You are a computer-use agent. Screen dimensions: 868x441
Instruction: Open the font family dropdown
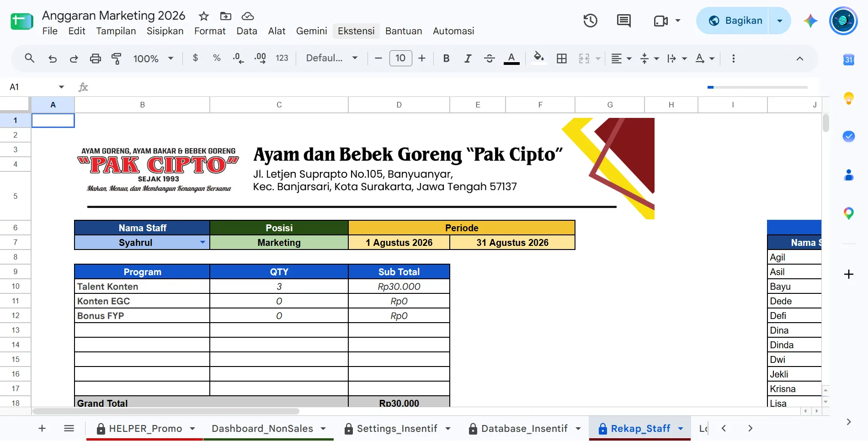pyautogui.click(x=332, y=58)
